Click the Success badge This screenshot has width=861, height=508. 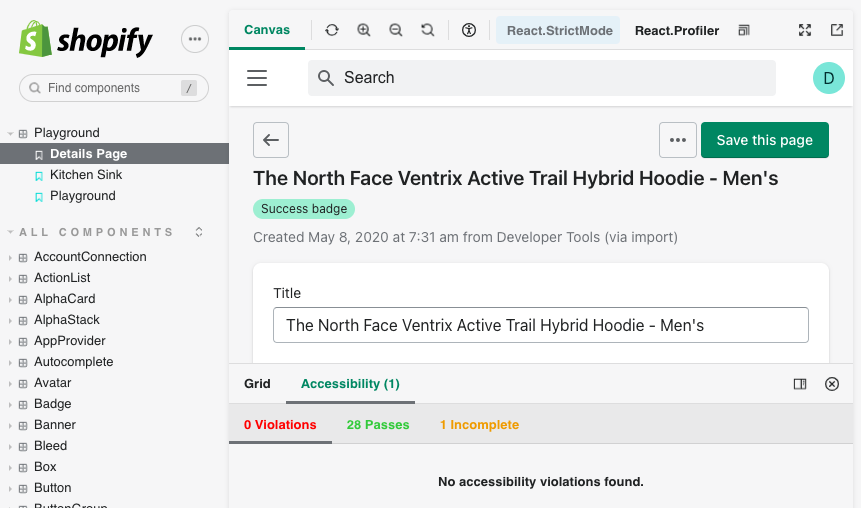click(x=304, y=209)
